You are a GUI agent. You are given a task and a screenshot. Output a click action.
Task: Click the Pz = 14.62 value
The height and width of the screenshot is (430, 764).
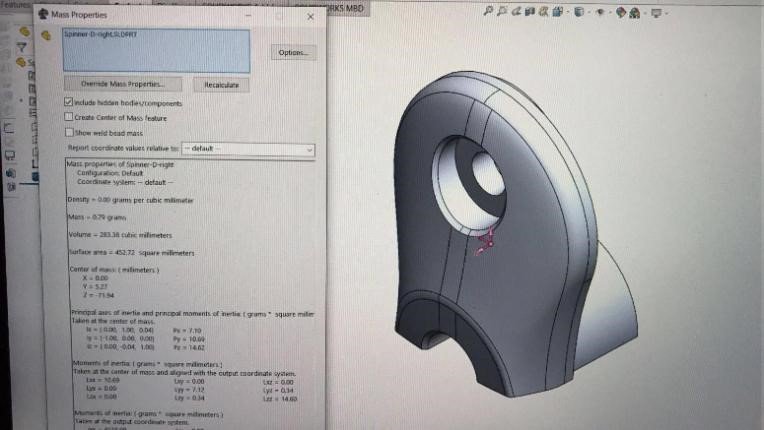click(x=189, y=348)
